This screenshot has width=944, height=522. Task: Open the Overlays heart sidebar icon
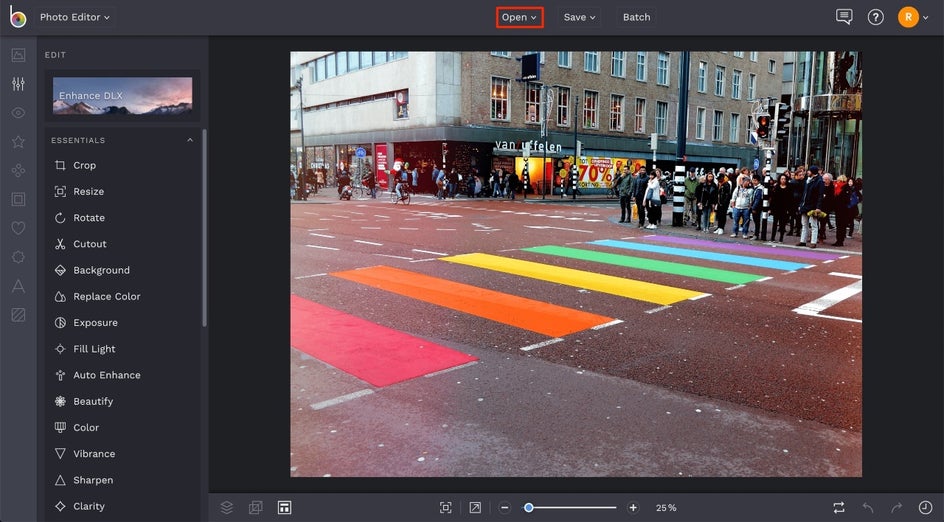click(x=18, y=228)
